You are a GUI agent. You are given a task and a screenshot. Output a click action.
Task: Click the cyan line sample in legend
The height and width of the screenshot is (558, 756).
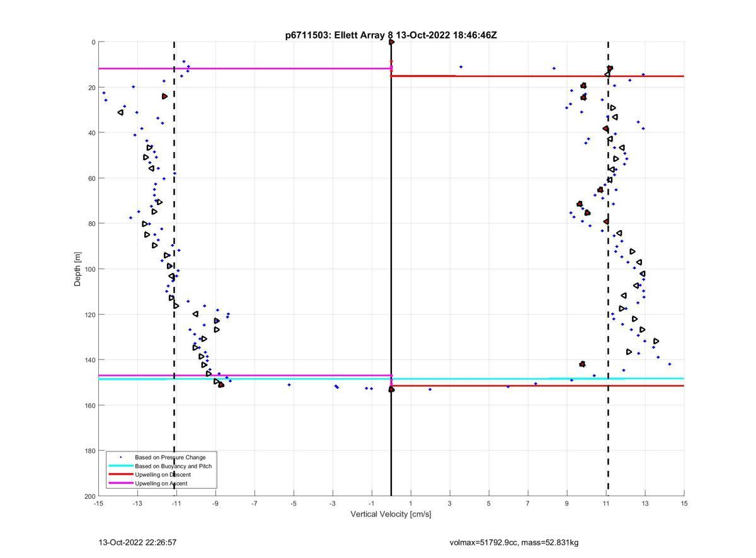(120, 466)
